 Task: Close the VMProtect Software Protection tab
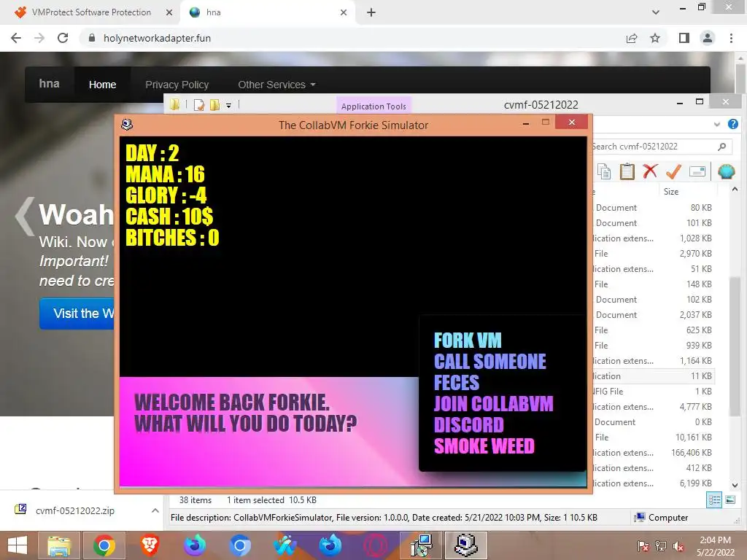tap(169, 12)
